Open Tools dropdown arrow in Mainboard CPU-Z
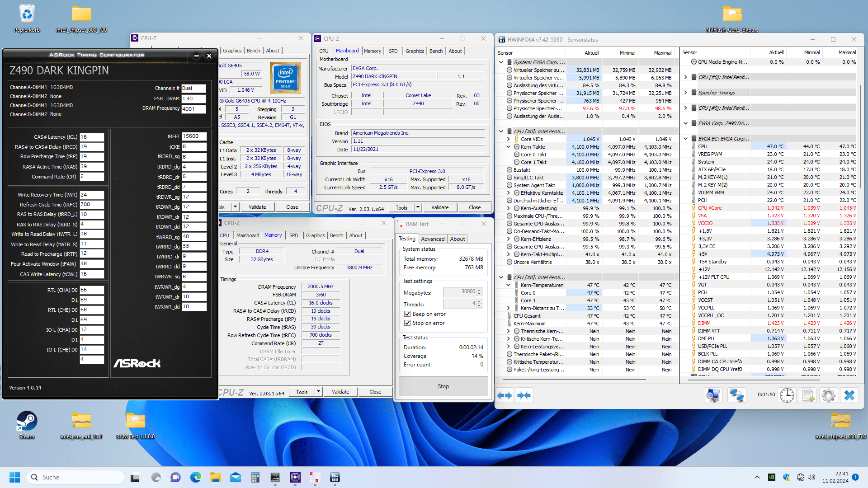 point(418,207)
